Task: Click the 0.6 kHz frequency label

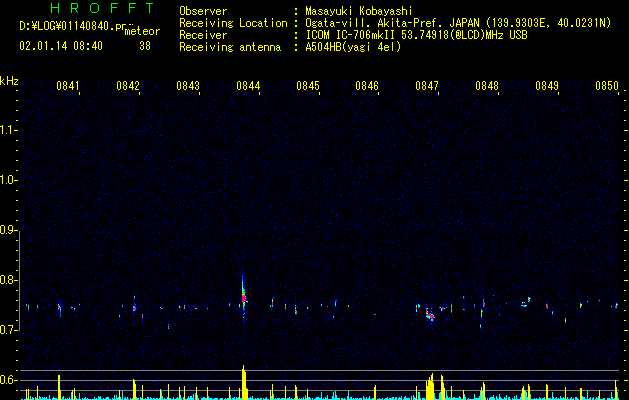Action: coord(9,380)
